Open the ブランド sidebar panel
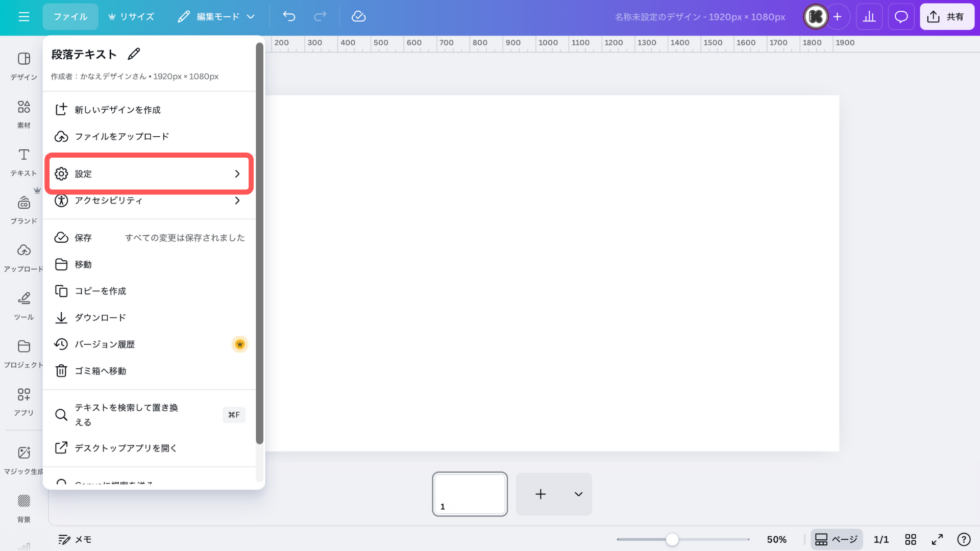980x551 pixels. [x=24, y=210]
